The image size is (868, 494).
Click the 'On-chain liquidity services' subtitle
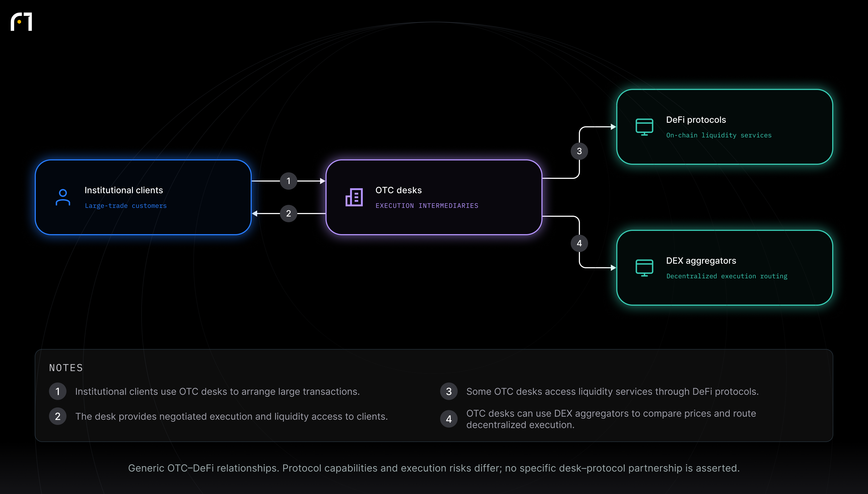click(719, 135)
